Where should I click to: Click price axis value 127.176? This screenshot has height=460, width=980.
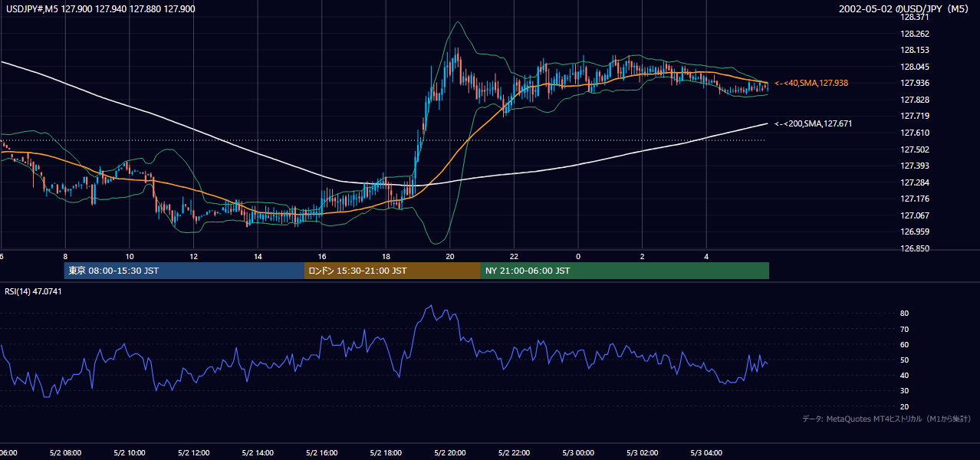(916, 199)
